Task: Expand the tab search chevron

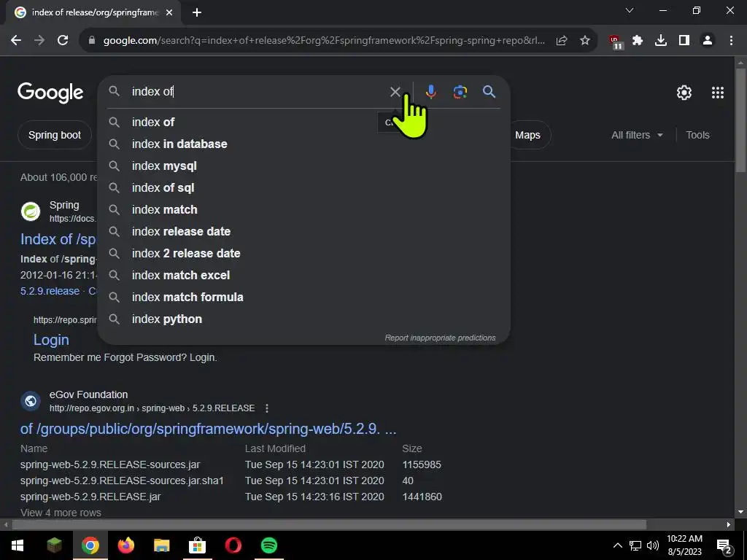Action: pos(630,10)
